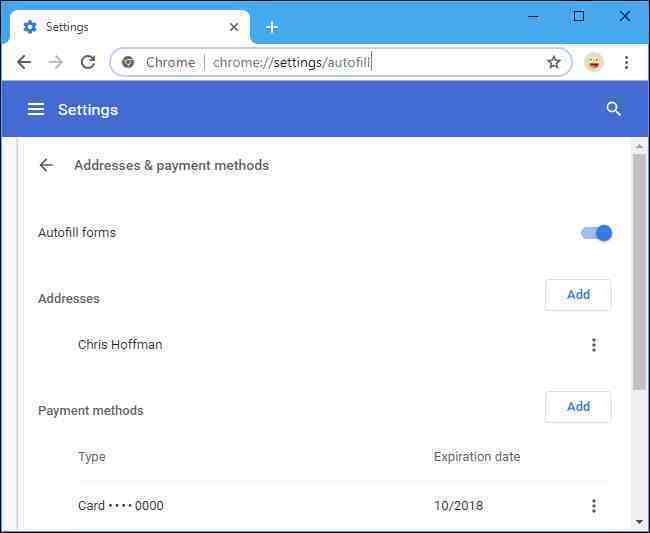Click the Expiration date column header
Screen dimensions: 650x533
[x=477, y=457]
